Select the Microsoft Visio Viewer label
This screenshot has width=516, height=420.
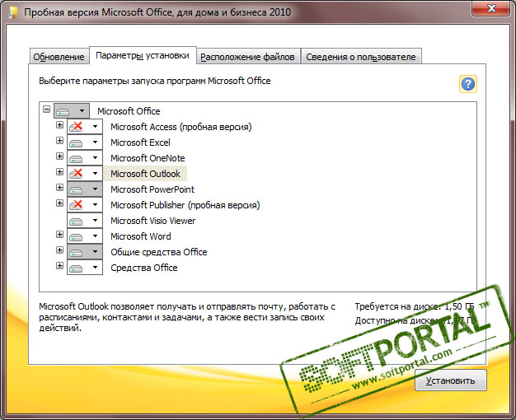click(153, 221)
